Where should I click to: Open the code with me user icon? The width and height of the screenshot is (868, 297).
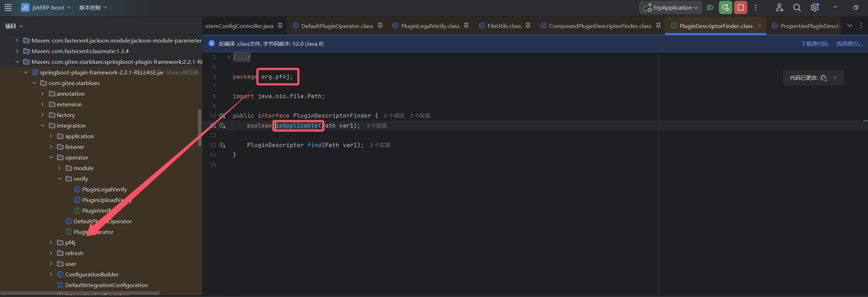pyautogui.click(x=779, y=7)
